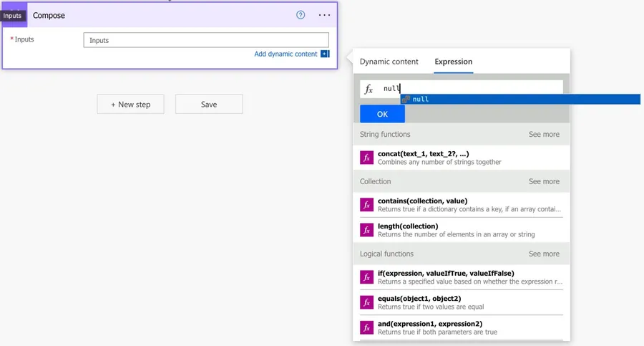644x346 pixels.
Task: Click into the Compose Inputs text field
Action: tap(206, 40)
